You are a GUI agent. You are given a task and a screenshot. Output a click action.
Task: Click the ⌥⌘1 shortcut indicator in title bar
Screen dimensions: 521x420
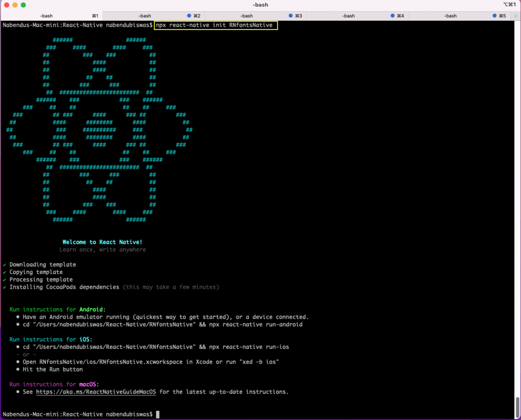[x=509, y=5]
